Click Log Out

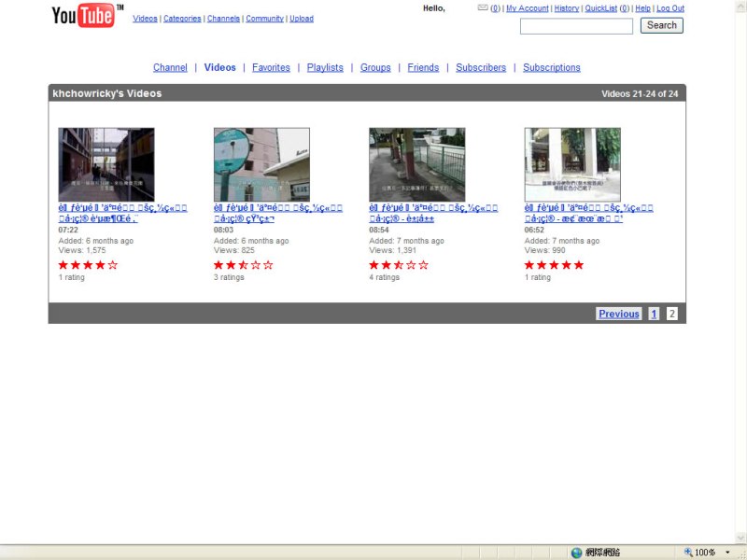point(670,8)
